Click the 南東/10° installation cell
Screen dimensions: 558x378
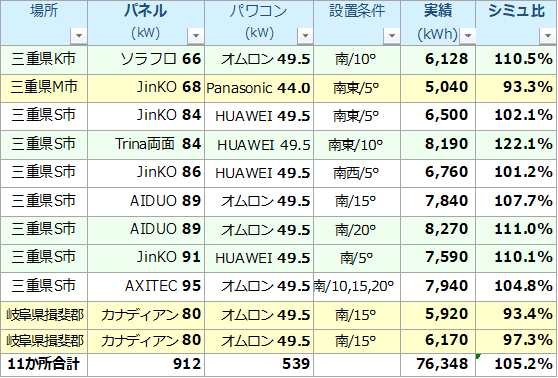coord(357,145)
